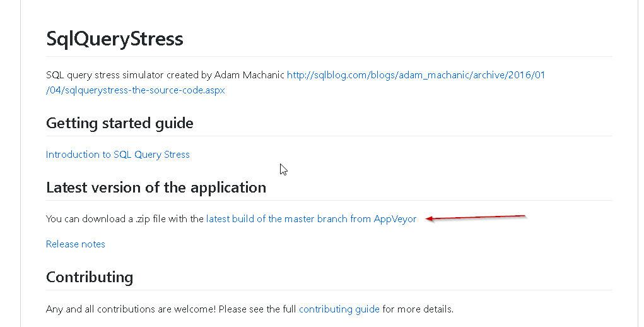The height and width of the screenshot is (327, 644).
Task: Click Latest version of the application heading
Action: [x=156, y=187]
